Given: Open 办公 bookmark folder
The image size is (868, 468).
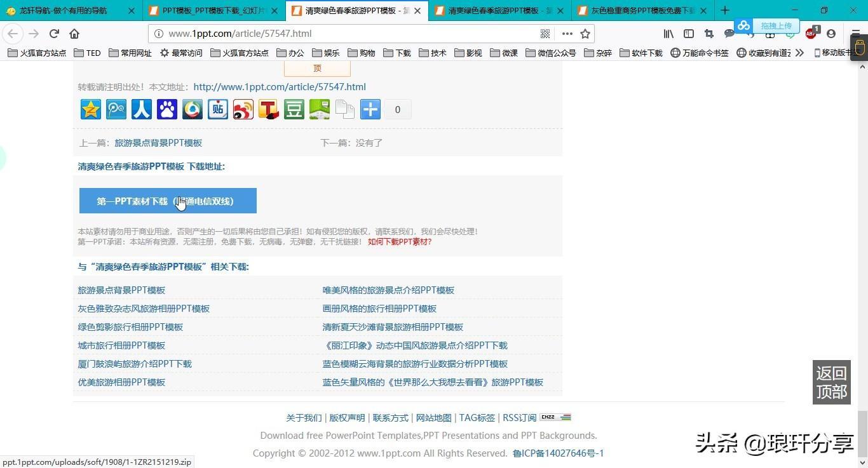Looking at the screenshot, I should tap(289, 53).
